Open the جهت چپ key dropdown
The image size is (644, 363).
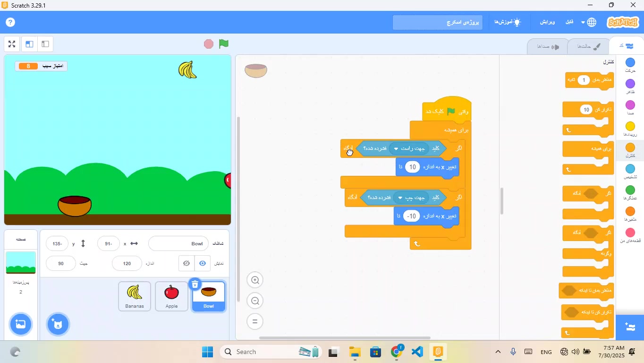412,197
